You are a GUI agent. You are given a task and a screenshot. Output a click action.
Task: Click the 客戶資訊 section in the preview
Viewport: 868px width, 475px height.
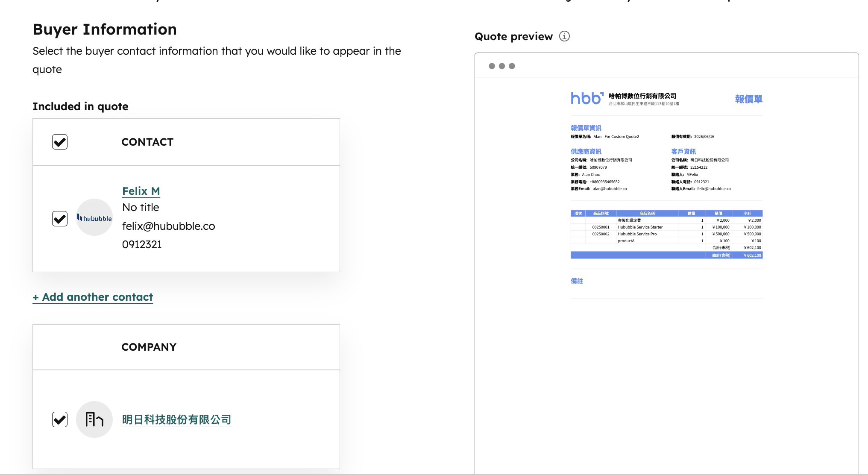click(682, 151)
